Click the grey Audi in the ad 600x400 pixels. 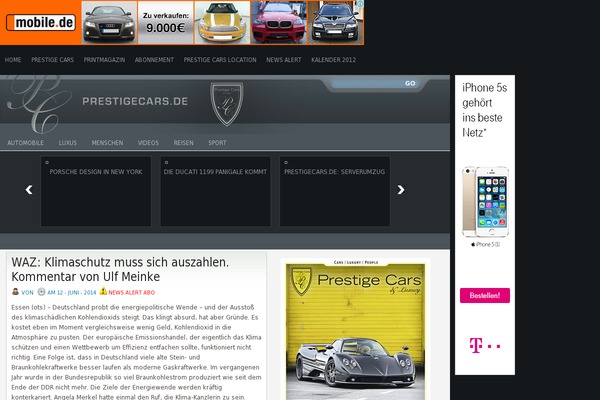[x=109, y=23]
